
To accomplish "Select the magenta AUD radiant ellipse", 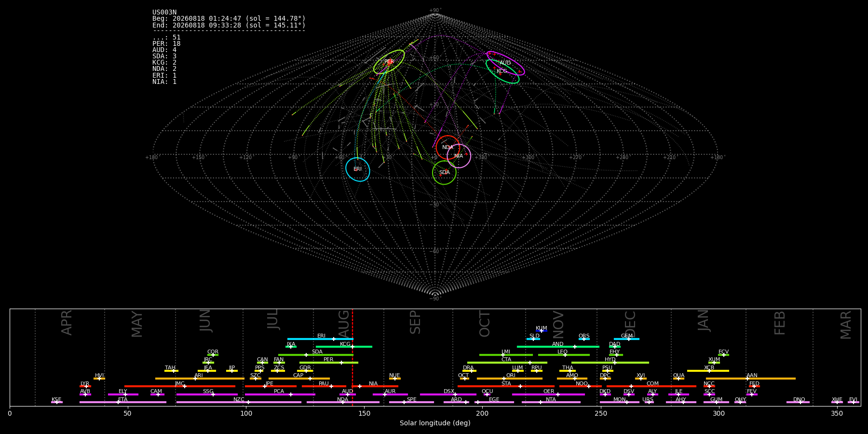I will tap(505, 63).
